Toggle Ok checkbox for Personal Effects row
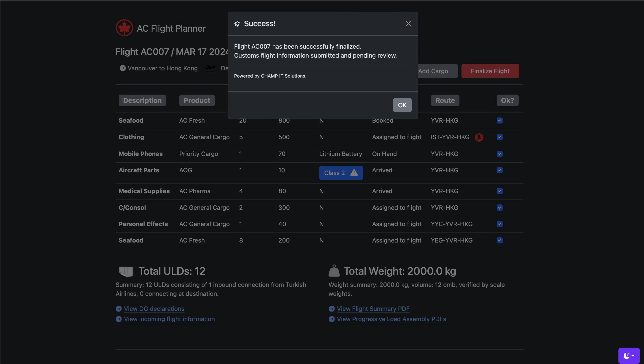Screen dimensions: 644x364 [499, 224]
